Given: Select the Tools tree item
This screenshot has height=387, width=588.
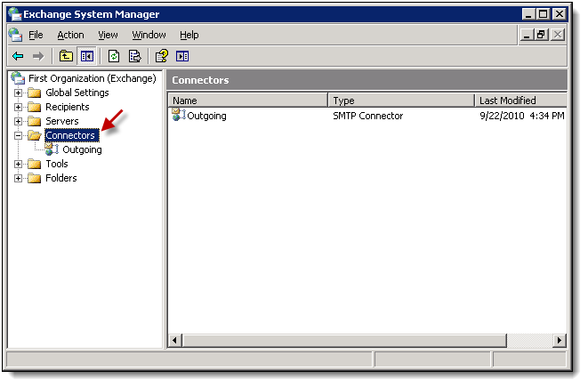Looking at the screenshot, I should [x=57, y=164].
